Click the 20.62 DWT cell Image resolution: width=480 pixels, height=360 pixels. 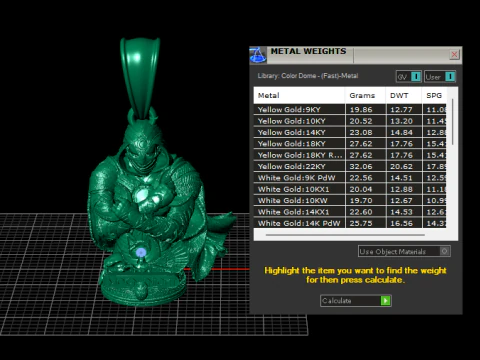click(x=404, y=166)
